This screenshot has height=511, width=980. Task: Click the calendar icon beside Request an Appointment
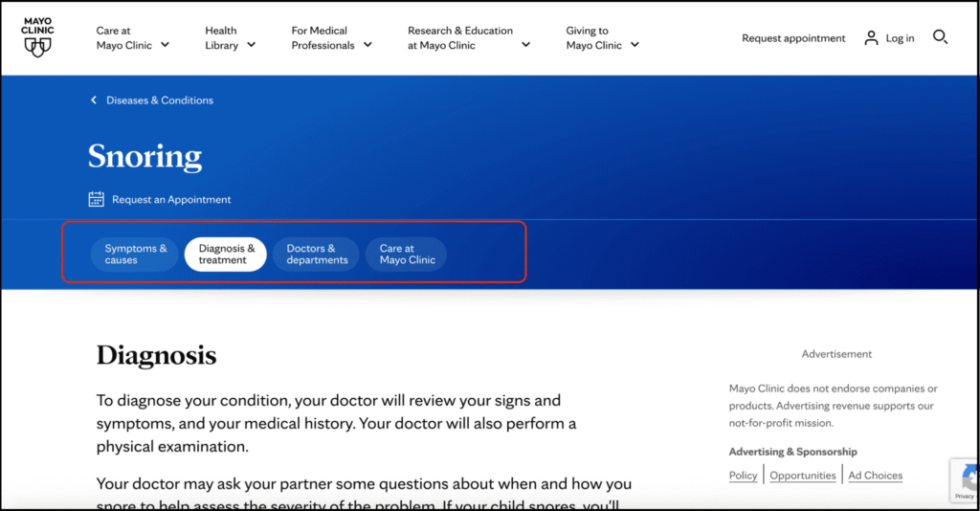pos(97,199)
